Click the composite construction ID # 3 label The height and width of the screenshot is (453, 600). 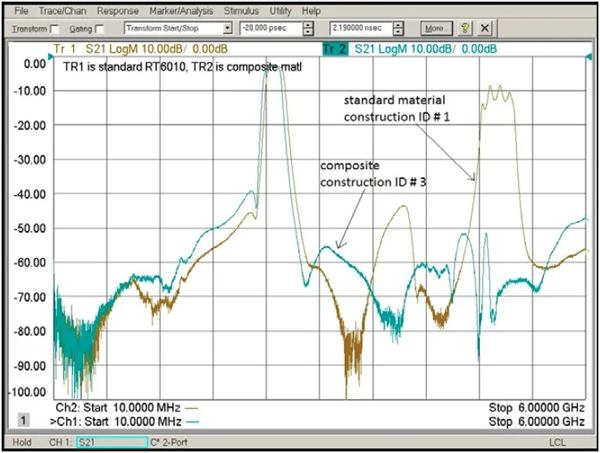(x=373, y=174)
